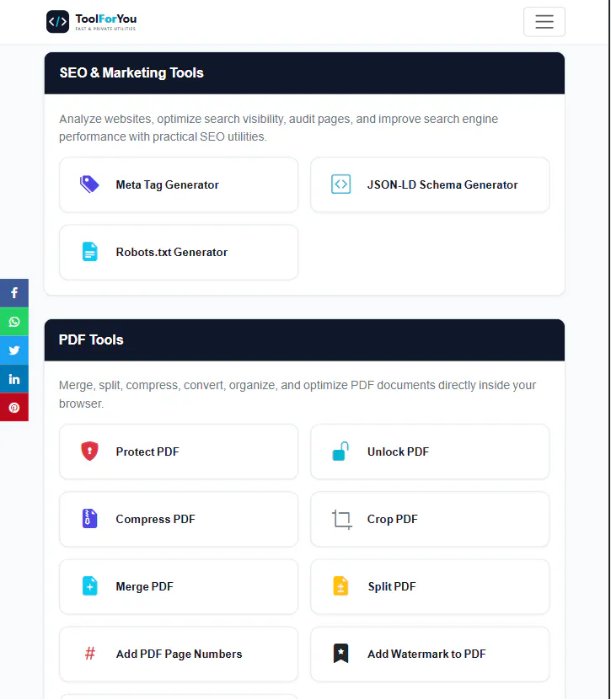Share page via the WhatsApp icon
611x700 pixels.
14,322
